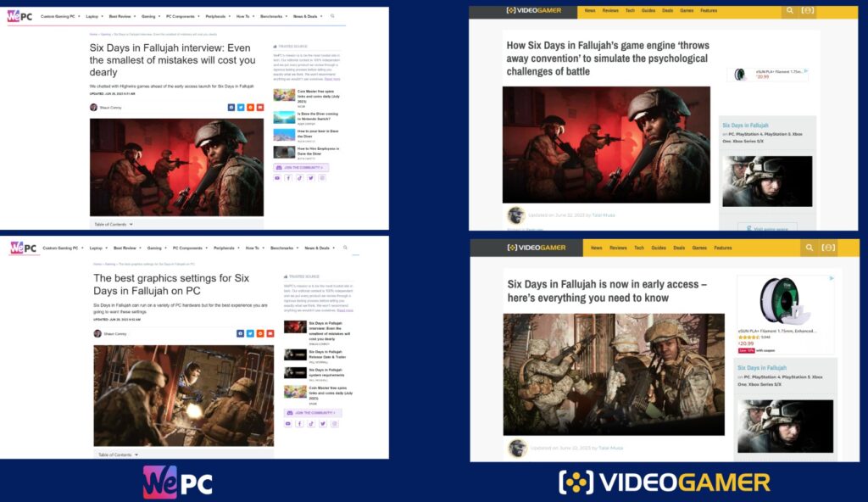
Task: Click the soldiers firing hero image in the graphics settings article
Action: tap(183, 394)
